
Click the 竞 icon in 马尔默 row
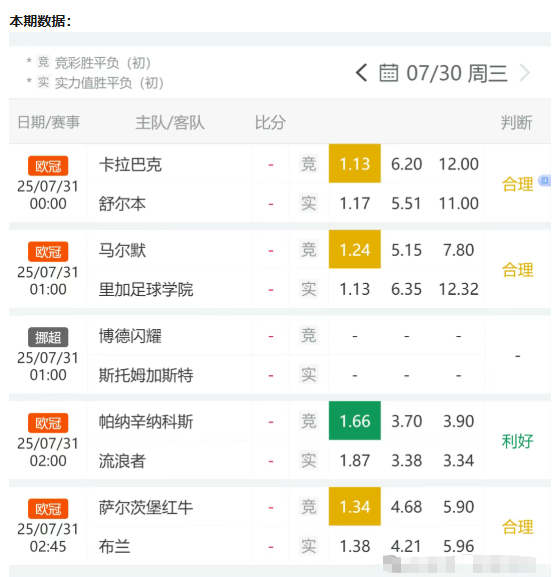(308, 249)
